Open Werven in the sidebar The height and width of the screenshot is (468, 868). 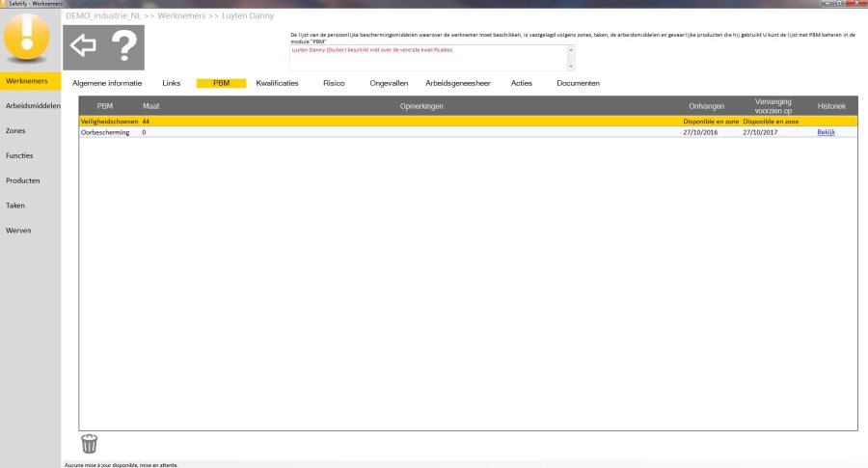(x=18, y=231)
